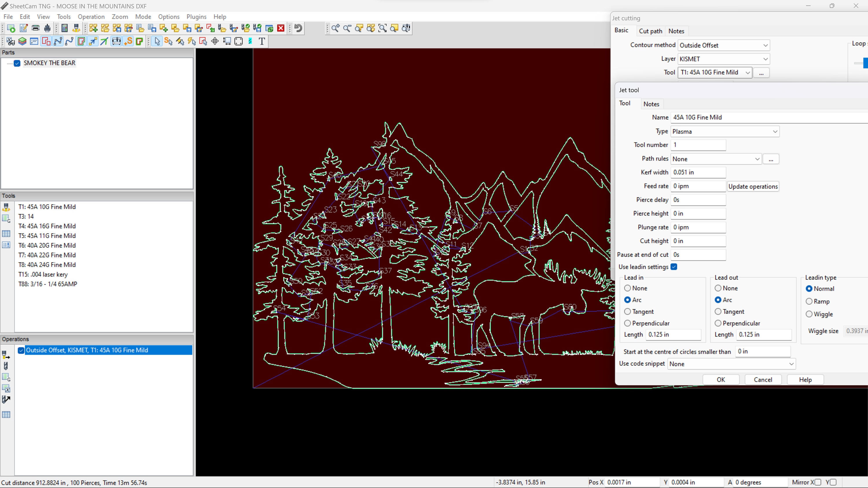
Task: Uncheck the SMOKEY THE BEAR part
Action: (x=17, y=63)
